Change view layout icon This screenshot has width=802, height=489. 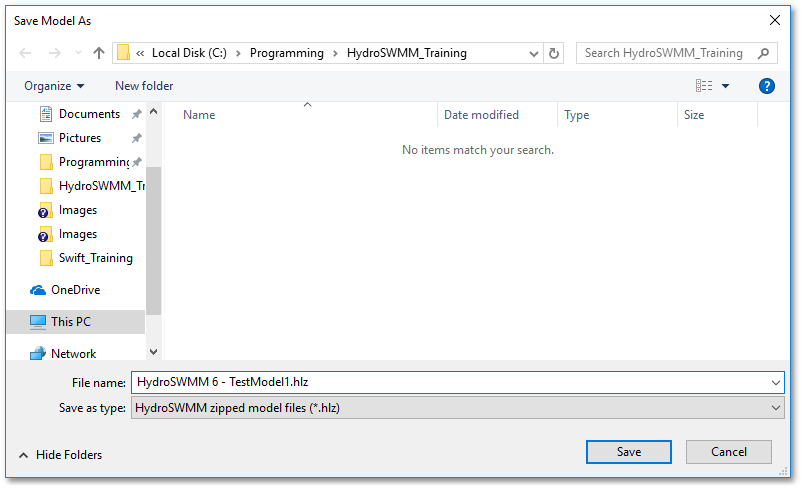pos(704,86)
